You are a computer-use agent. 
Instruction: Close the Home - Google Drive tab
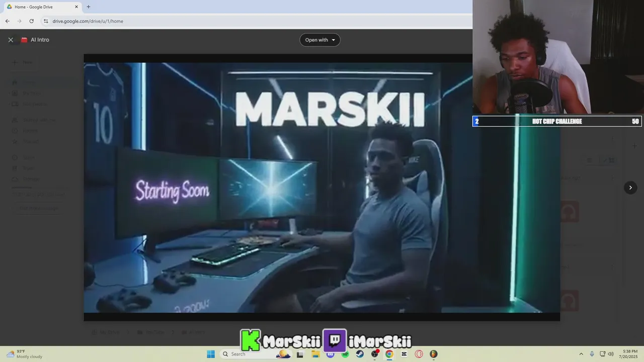tap(76, 7)
